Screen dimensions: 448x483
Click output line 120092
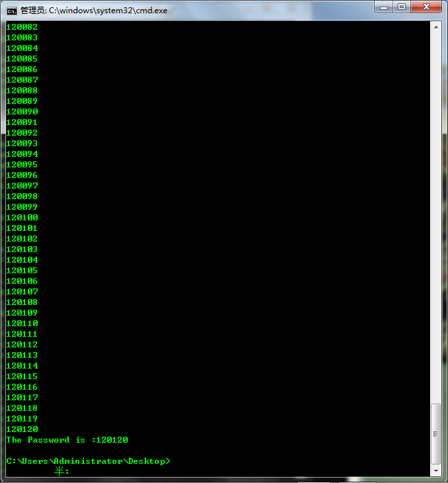coord(22,133)
